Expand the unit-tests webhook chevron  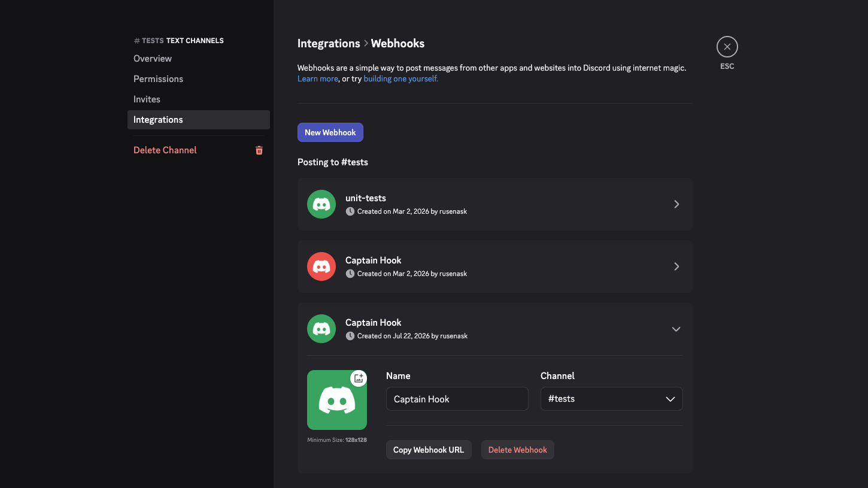click(676, 204)
